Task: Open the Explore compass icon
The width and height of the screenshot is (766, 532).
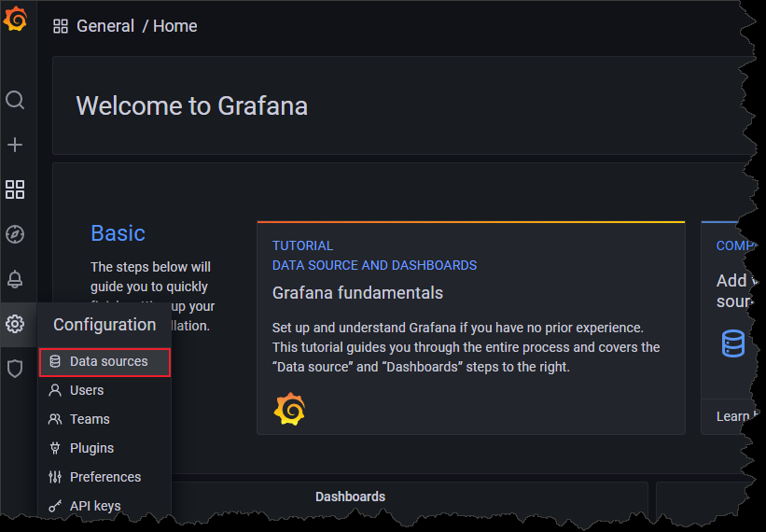Action: [x=15, y=234]
